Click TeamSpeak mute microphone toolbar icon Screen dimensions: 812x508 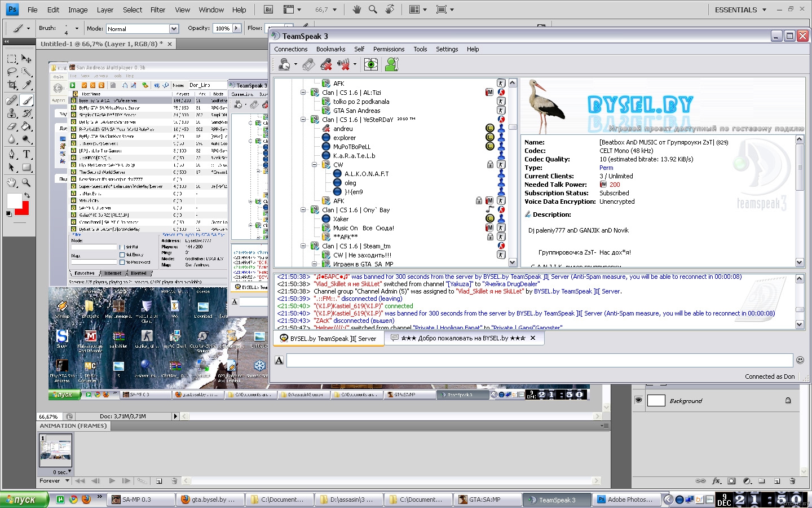click(326, 65)
